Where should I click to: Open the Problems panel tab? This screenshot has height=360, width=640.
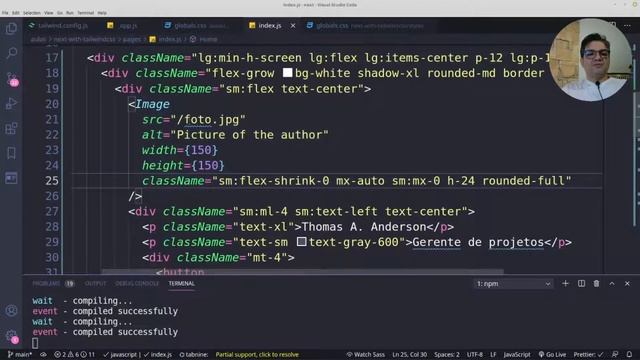coord(53,284)
